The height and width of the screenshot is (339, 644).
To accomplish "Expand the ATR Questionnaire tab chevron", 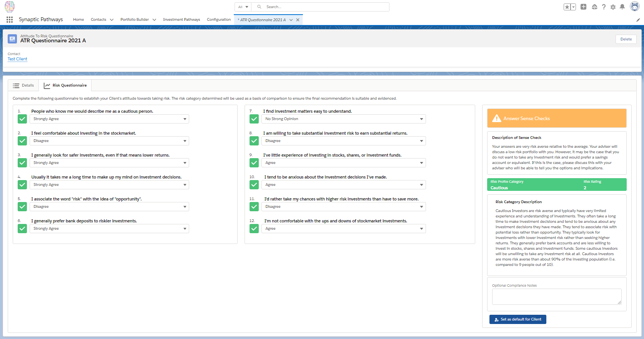I will coord(291,20).
